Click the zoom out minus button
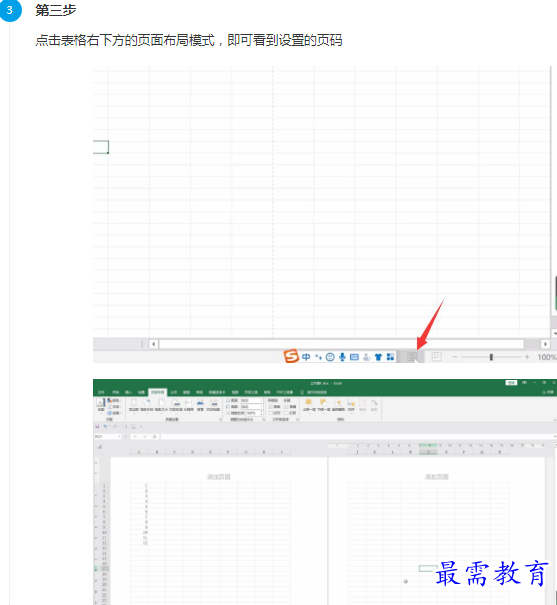Screen dimensions: 557x605 pos(454,357)
